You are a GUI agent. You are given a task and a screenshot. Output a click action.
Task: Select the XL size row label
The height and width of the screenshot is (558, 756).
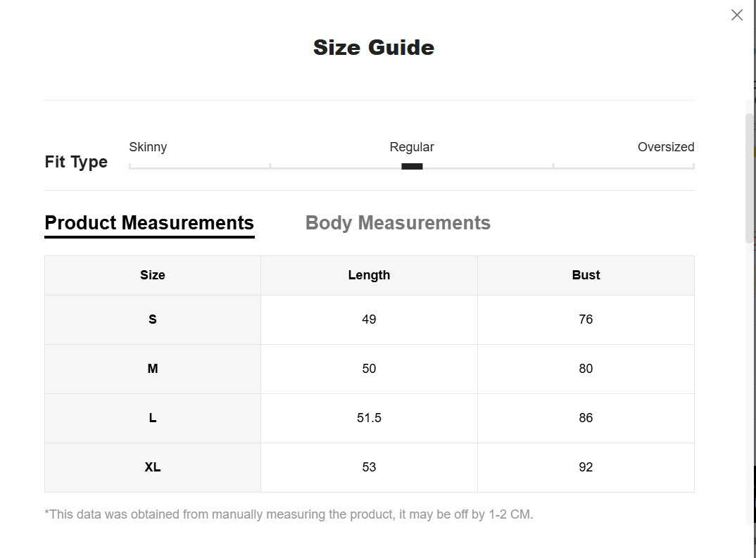click(152, 467)
